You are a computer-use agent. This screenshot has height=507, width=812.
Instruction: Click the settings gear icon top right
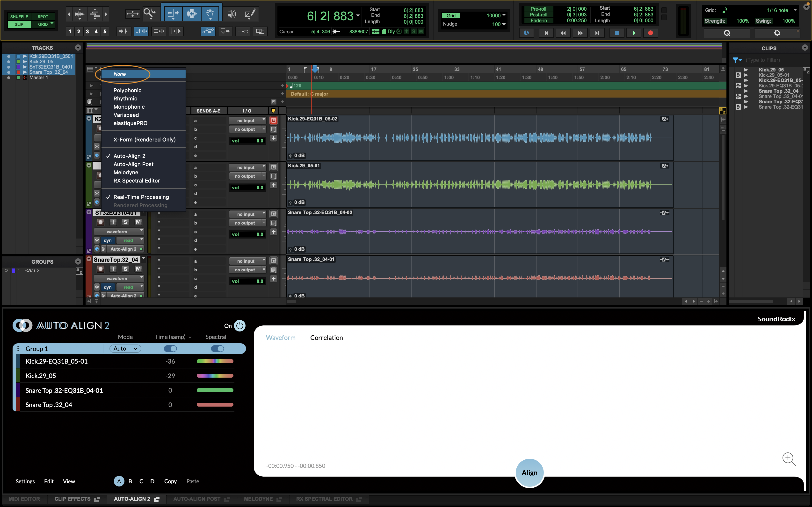(x=777, y=33)
